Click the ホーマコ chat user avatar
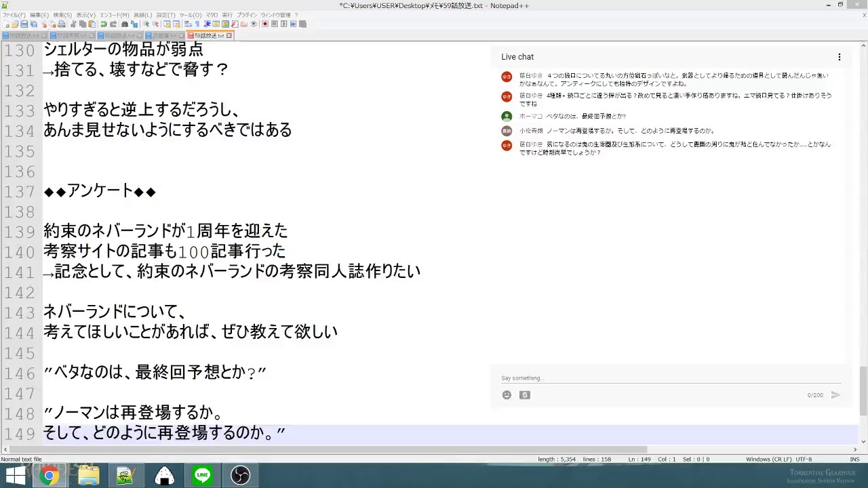The width and height of the screenshot is (868, 488). coord(507,117)
